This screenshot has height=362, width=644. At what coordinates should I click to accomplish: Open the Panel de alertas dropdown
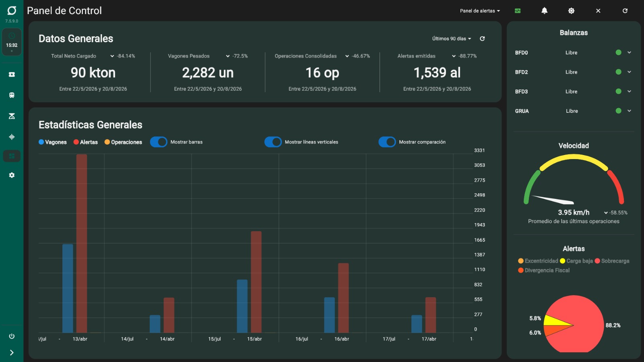[480, 11]
